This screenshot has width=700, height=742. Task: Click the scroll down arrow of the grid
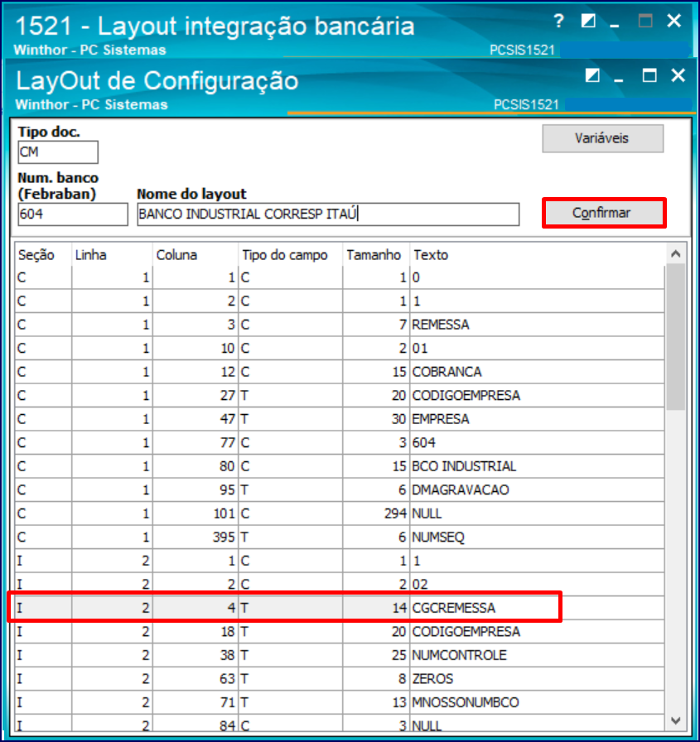[x=676, y=720]
